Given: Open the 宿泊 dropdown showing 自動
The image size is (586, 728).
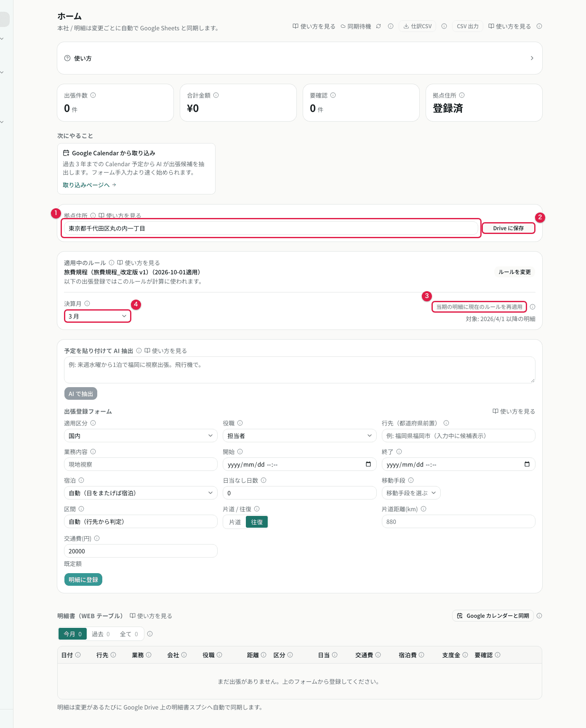Looking at the screenshot, I should coord(141,493).
